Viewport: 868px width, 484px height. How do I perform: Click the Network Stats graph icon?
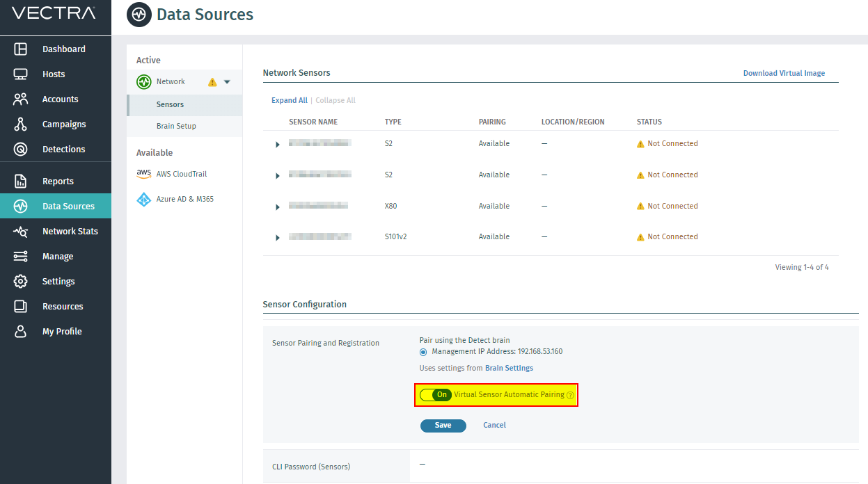tap(21, 232)
